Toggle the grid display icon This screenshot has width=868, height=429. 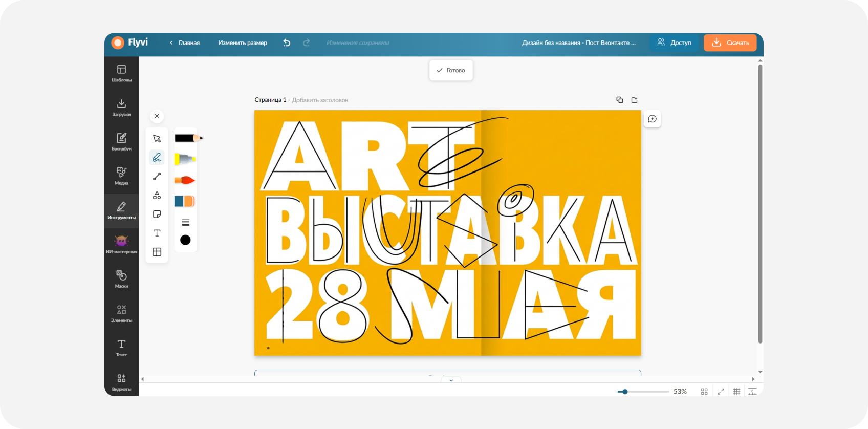point(736,392)
